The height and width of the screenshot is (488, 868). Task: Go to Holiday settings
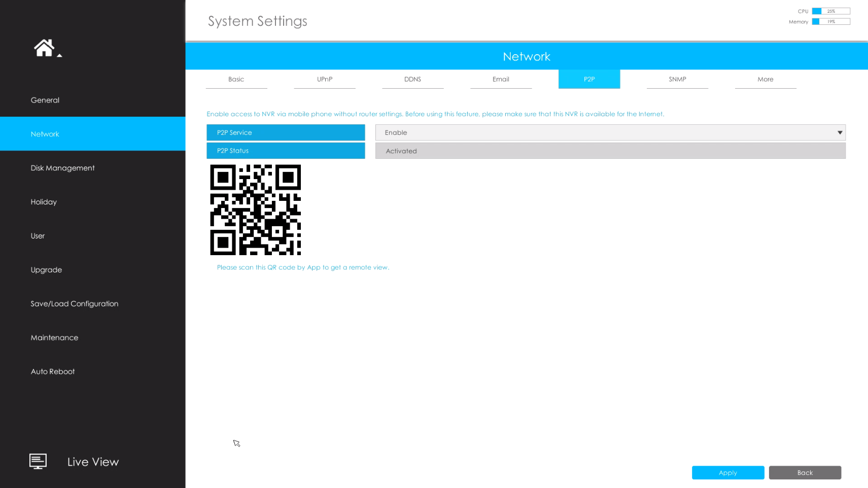click(92, 202)
